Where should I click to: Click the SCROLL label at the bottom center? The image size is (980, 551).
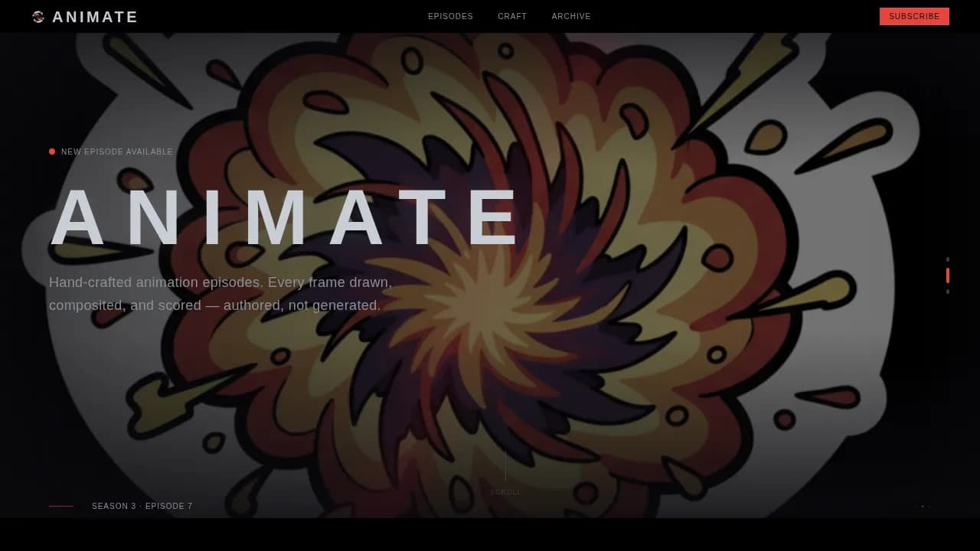click(505, 492)
